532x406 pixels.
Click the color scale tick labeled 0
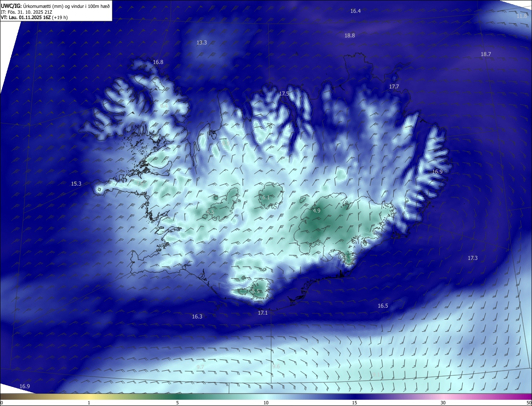(2, 403)
